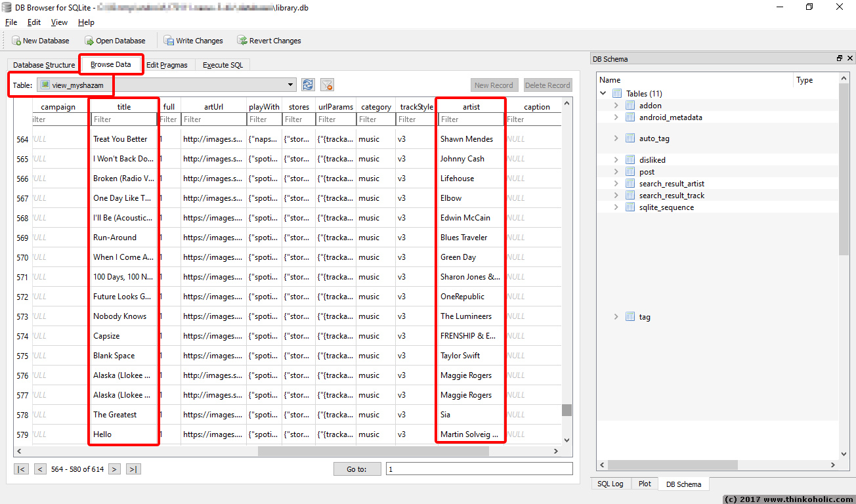This screenshot has height=504, width=856.
Task: Select the DB Schema bottom tab
Action: point(683,484)
